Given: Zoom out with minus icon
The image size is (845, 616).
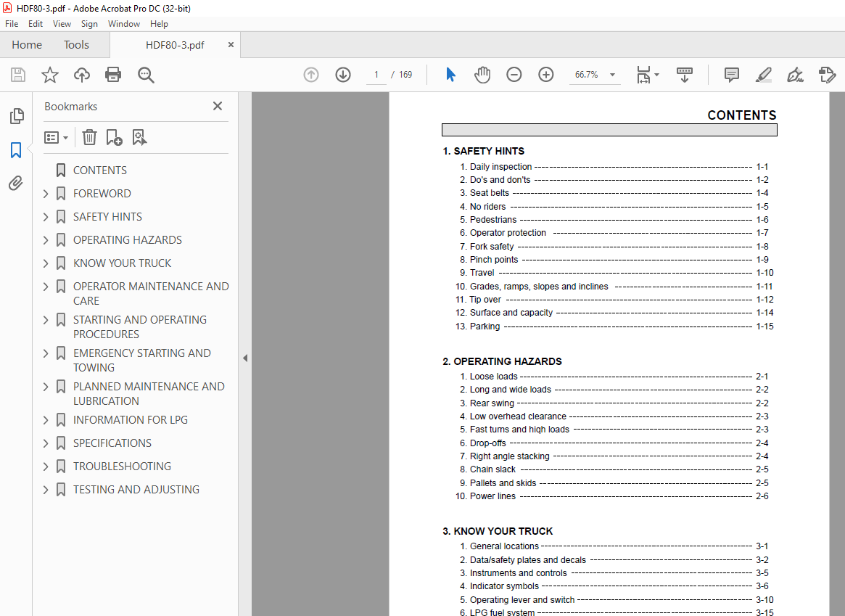Looking at the screenshot, I should coord(514,75).
